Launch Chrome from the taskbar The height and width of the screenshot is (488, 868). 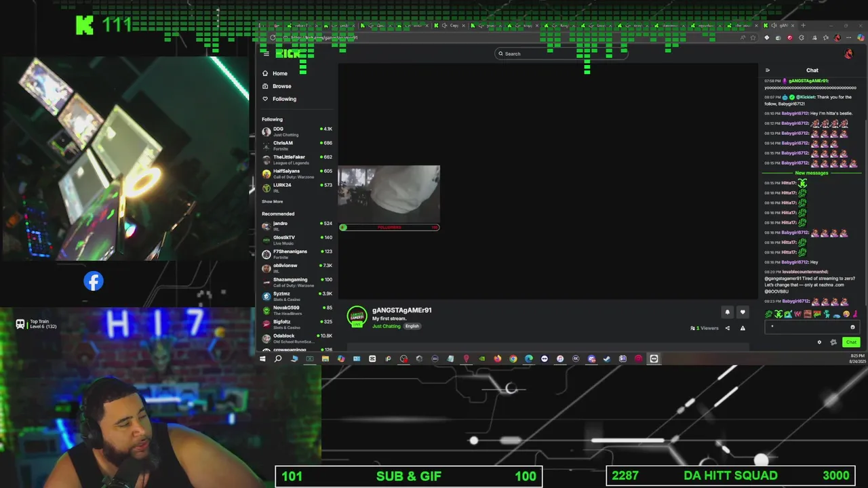click(513, 359)
